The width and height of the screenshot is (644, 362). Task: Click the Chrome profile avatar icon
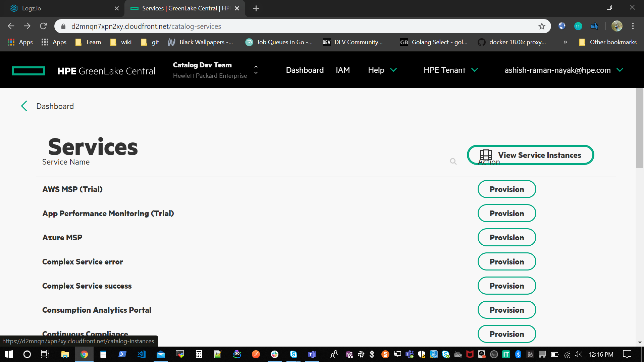tap(616, 26)
